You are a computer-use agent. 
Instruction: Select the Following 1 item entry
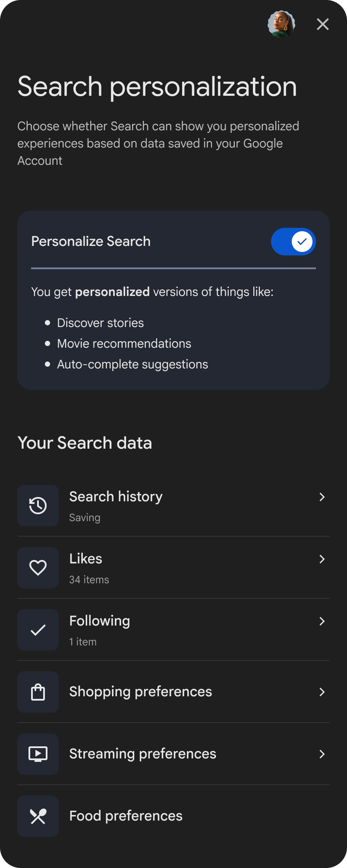(x=100, y=621)
